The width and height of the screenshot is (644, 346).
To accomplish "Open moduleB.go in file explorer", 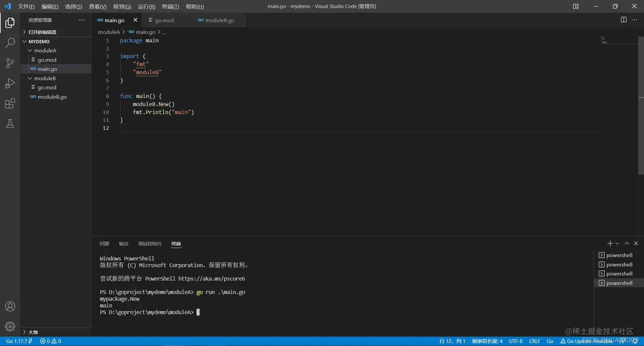I will (x=56, y=97).
